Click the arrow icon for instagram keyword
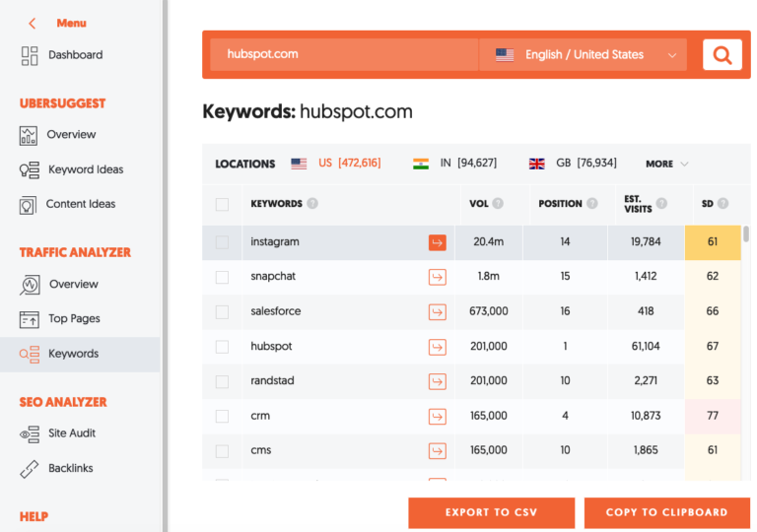The image size is (757, 532). coord(437,242)
